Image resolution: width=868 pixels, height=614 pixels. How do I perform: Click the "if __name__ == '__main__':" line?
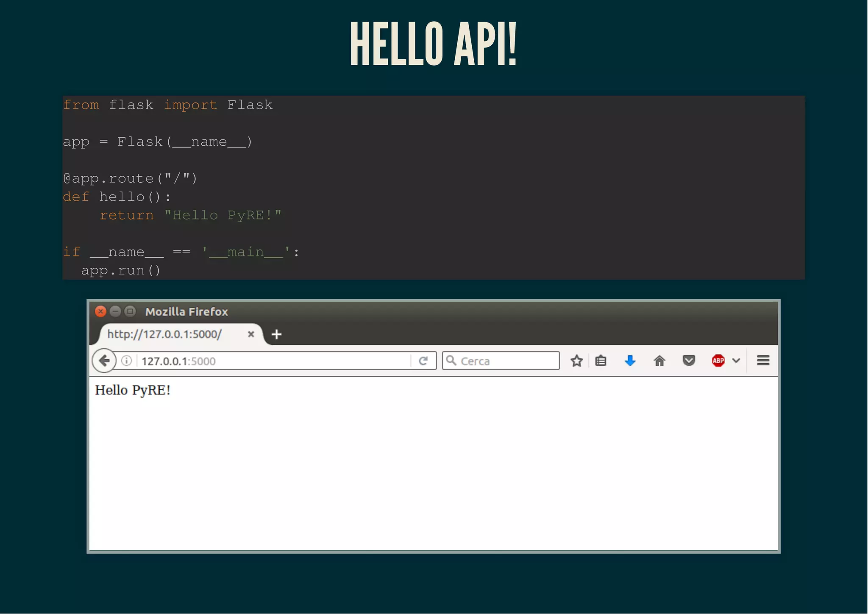tap(181, 252)
